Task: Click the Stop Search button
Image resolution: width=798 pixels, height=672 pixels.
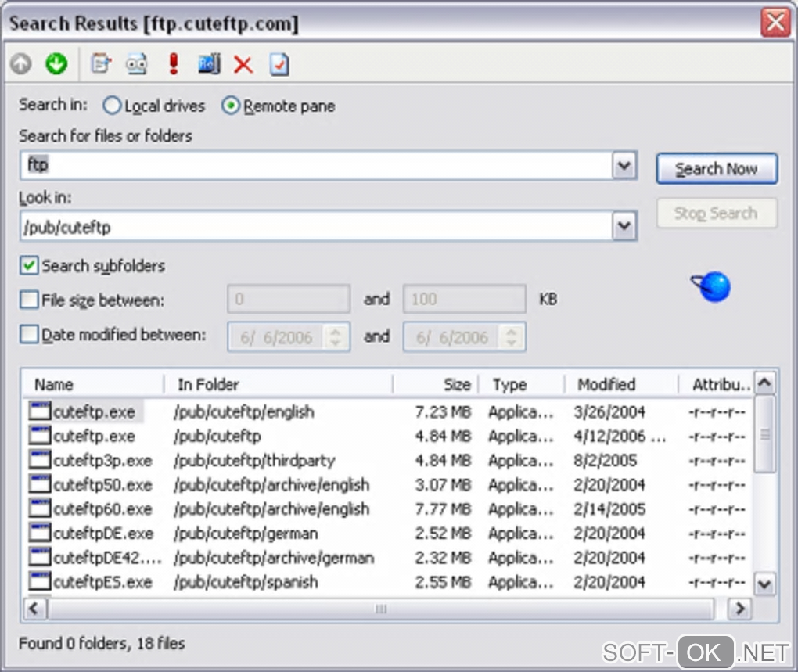Action: click(717, 213)
